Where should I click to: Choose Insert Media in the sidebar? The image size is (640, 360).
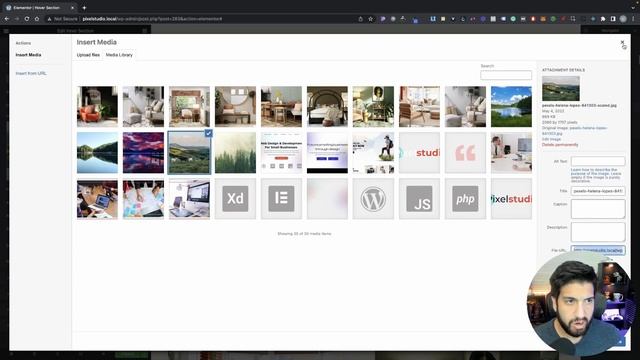pyautogui.click(x=29, y=55)
